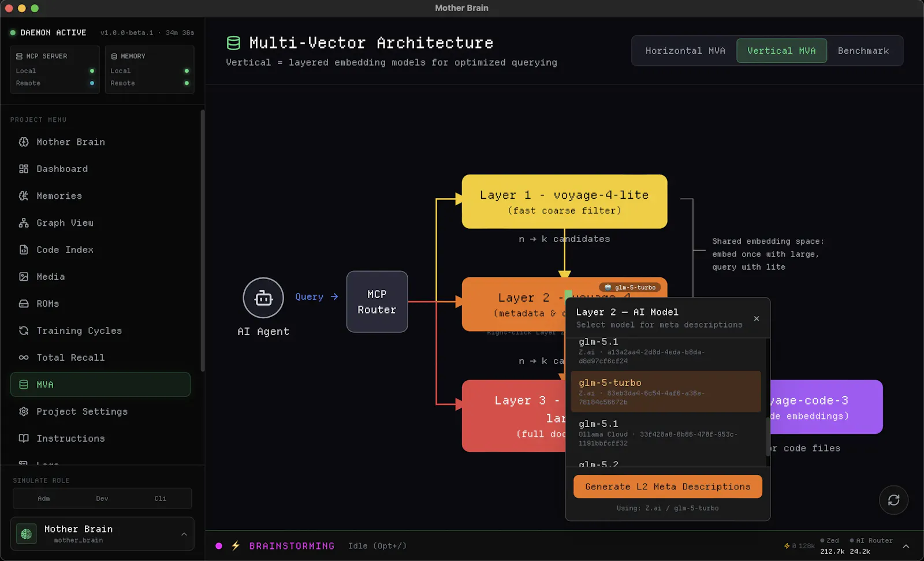Switch to the Horizontal MVA tab
Viewport: 924px width, 561px height.
coord(685,51)
